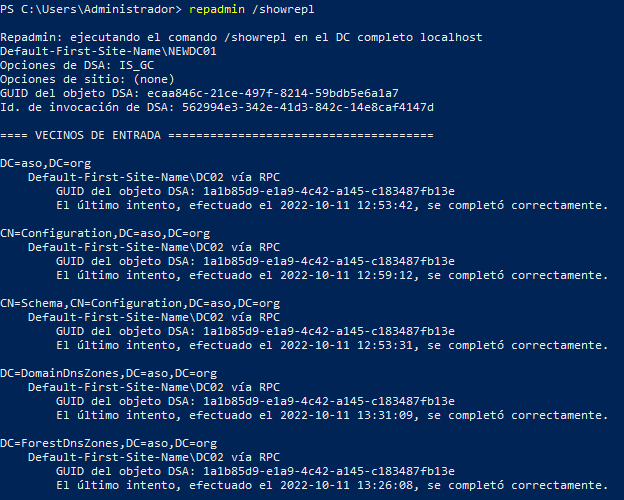624x500 pixels.
Task: Click the 'DC=ForestDnsZones,DC=aso,DC=org' line
Action: click(x=108, y=443)
